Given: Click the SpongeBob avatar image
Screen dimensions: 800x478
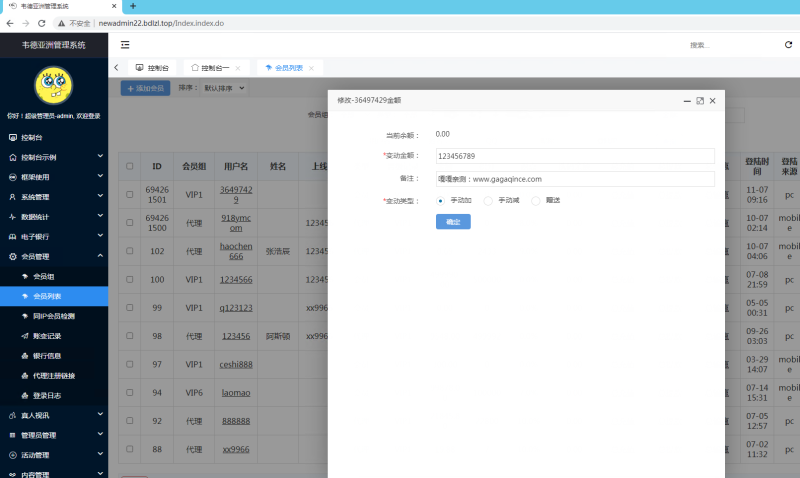Looking at the screenshot, I should pyautogui.click(x=54, y=85).
